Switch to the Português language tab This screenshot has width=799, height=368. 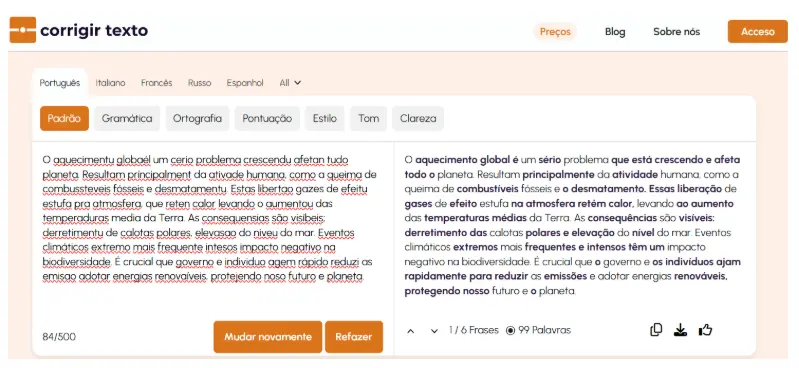pyautogui.click(x=60, y=83)
